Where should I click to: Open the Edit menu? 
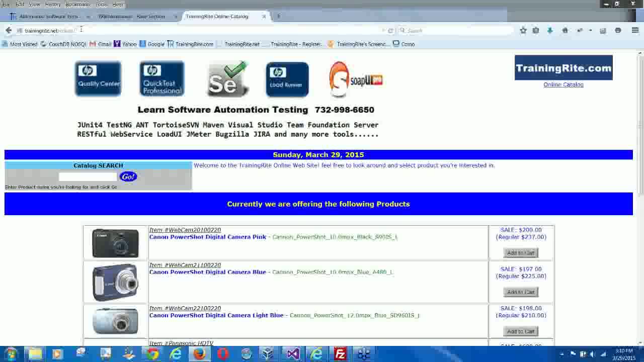coord(20,4)
